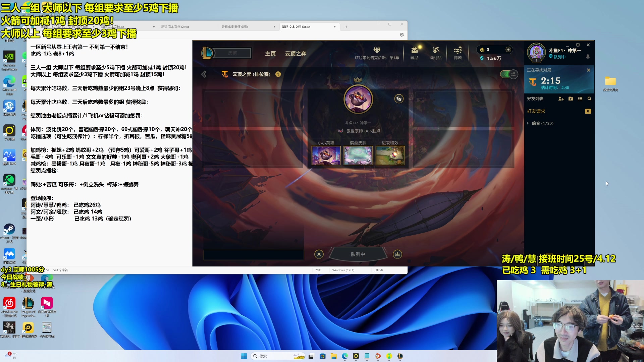The height and width of the screenshot is (362, 644).
Task: Click the friends list view options icon
Action: click(580, 99)
